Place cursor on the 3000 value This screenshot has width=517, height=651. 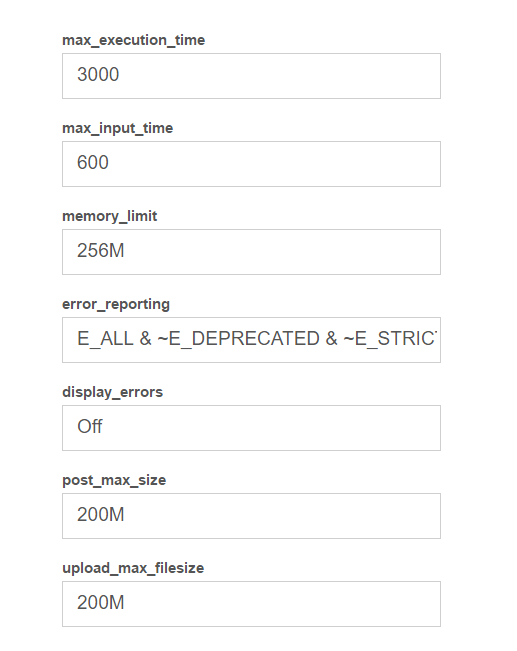pyautogui.click(x=98, y=75)
